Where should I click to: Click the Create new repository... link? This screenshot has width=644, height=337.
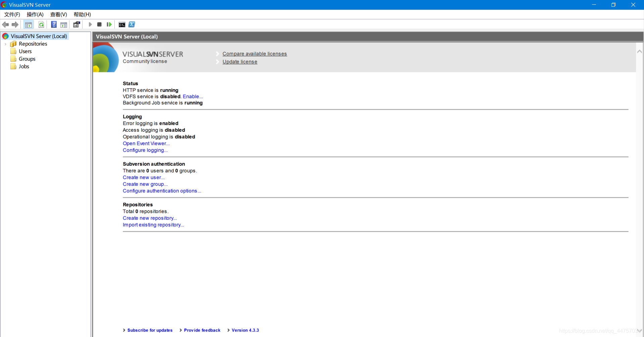click(x=150, y=218)
